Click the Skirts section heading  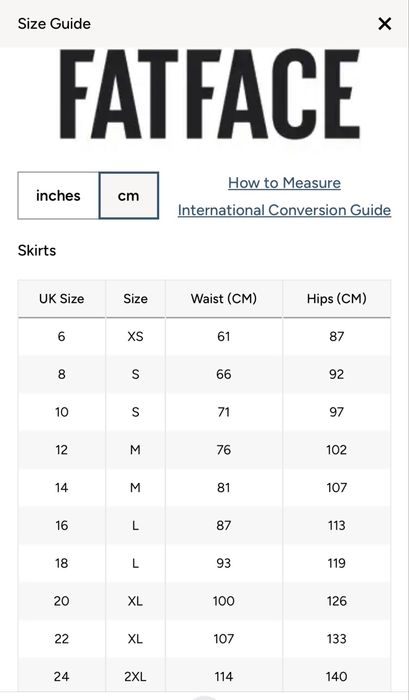(37, 250)
